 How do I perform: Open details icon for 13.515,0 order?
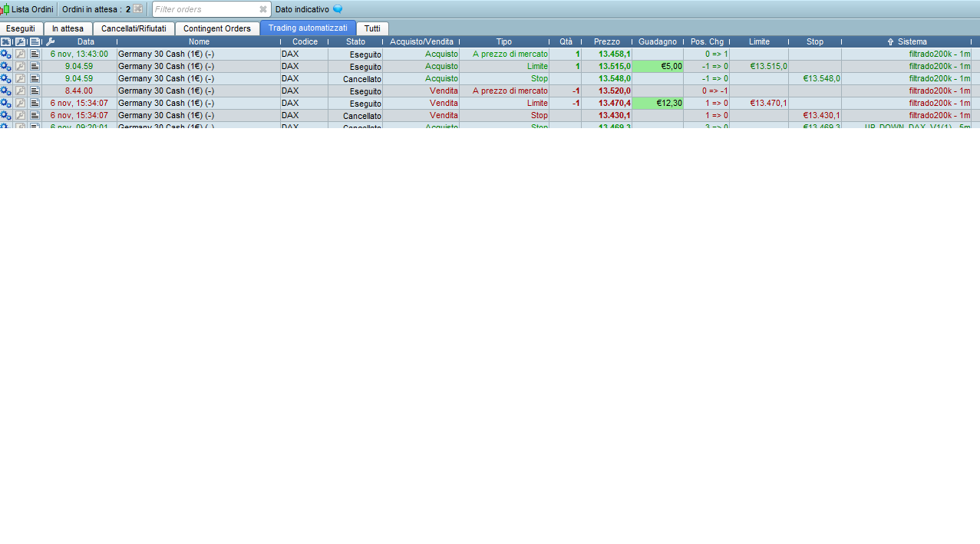point(35,67)
